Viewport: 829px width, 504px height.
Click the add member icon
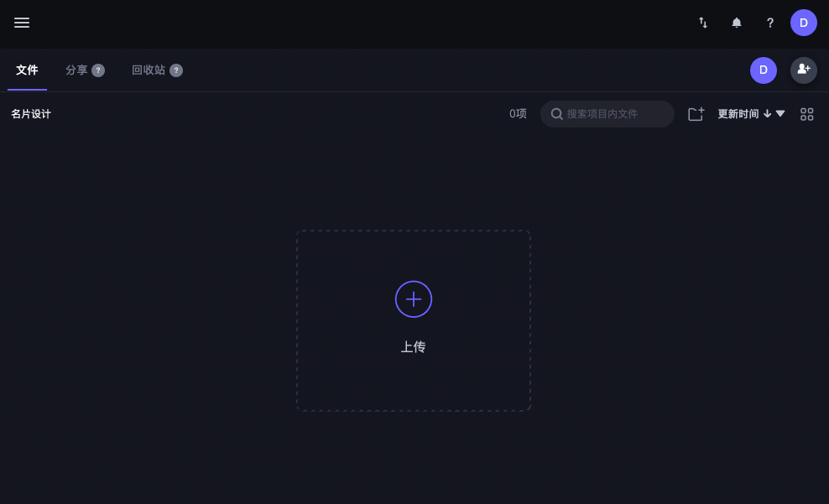[804, 70]
